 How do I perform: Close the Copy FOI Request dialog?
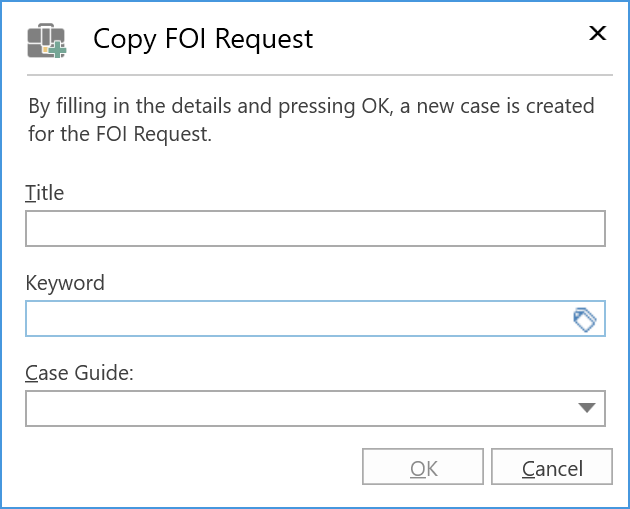pyautogui.click(x=597, y=33)
